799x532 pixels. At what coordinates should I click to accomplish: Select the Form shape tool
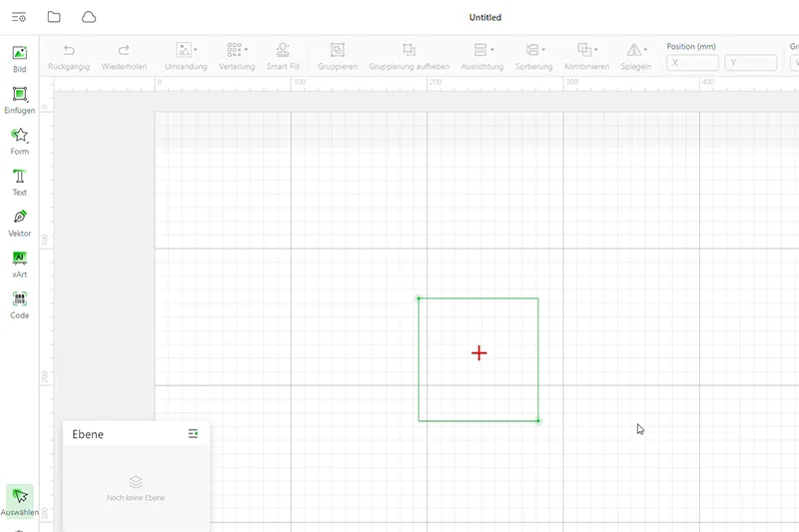click(19, 141)
